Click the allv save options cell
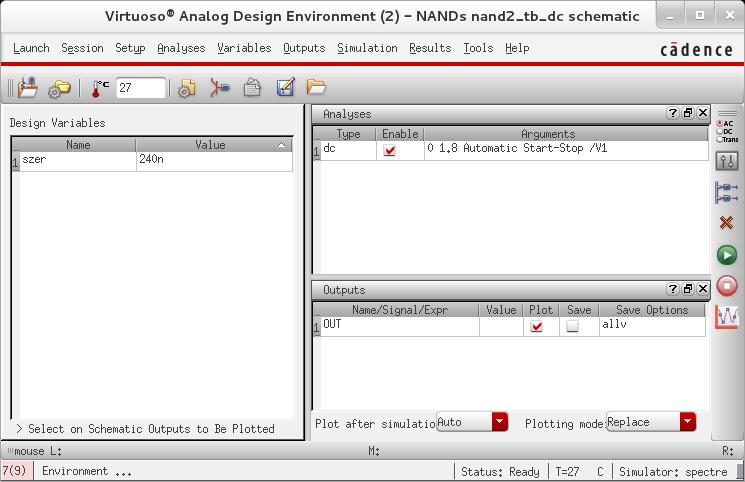This screenshot has height=482, width=745. 652,326
